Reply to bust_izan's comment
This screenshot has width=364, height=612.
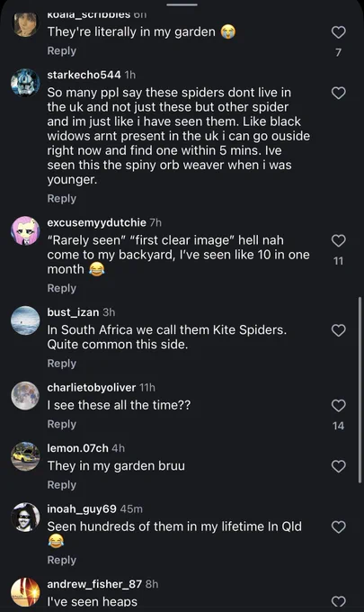(x=62, y=364)
